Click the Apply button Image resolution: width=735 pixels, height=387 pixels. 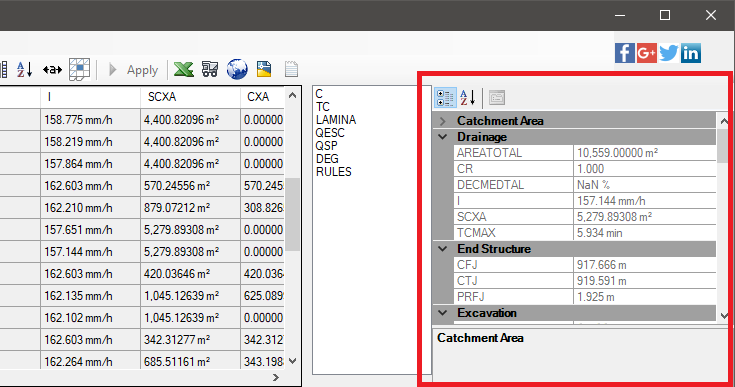click(x=134, y=70)
